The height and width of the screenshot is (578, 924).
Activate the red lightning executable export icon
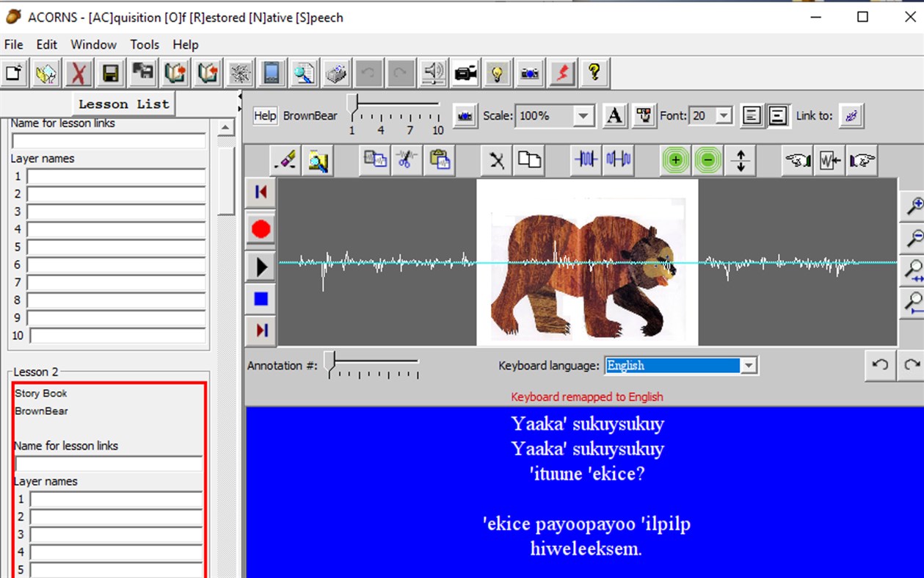tap(561, 73)
